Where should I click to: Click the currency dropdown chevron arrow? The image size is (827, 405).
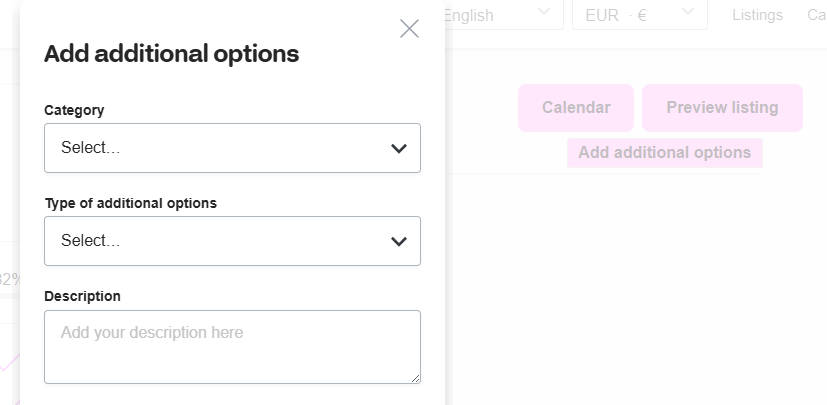point(688,12)
